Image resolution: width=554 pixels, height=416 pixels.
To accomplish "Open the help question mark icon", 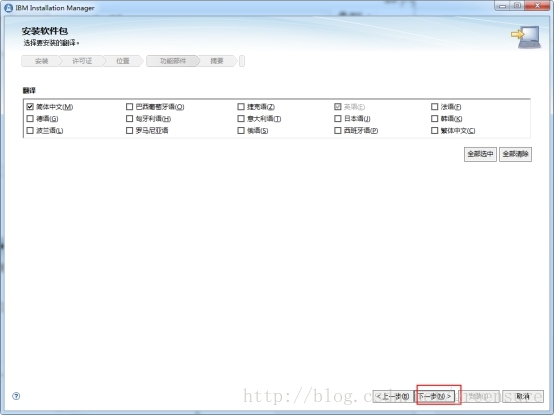I will 16,396.
